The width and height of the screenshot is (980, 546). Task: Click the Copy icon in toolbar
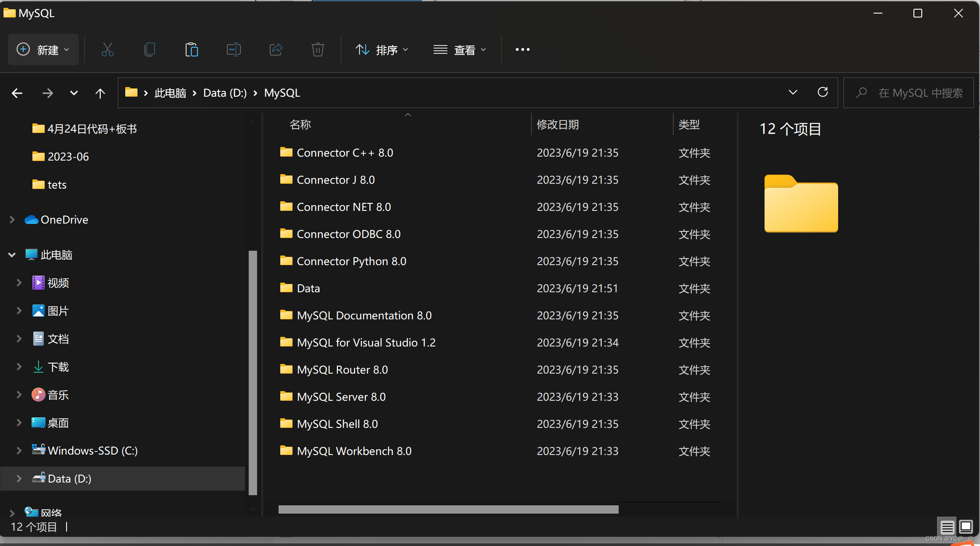150,49
